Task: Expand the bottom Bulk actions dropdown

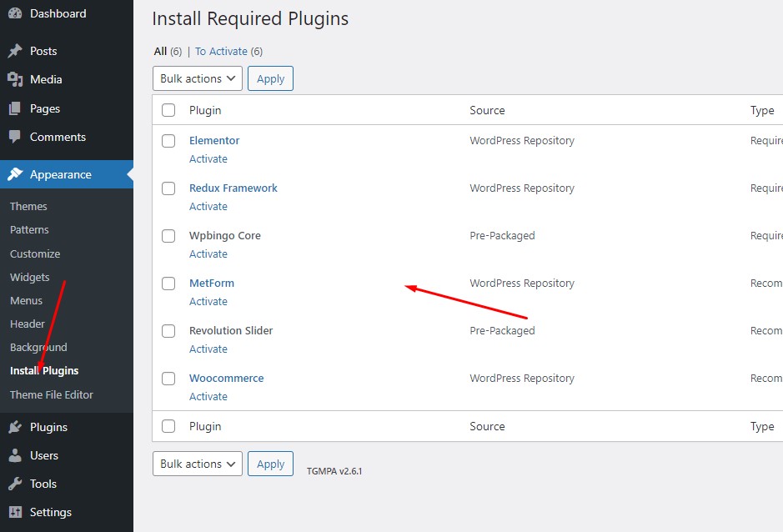Action: click(198, 464)
